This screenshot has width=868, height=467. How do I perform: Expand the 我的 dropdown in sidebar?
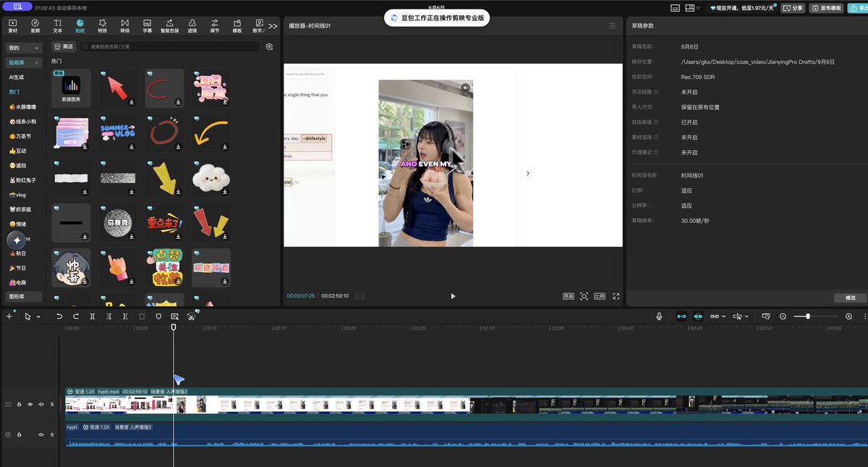23,47
